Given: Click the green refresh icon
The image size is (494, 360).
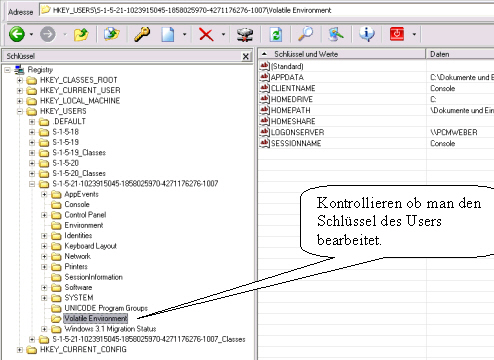Looking at the screenshot, I should pos(276,34).
